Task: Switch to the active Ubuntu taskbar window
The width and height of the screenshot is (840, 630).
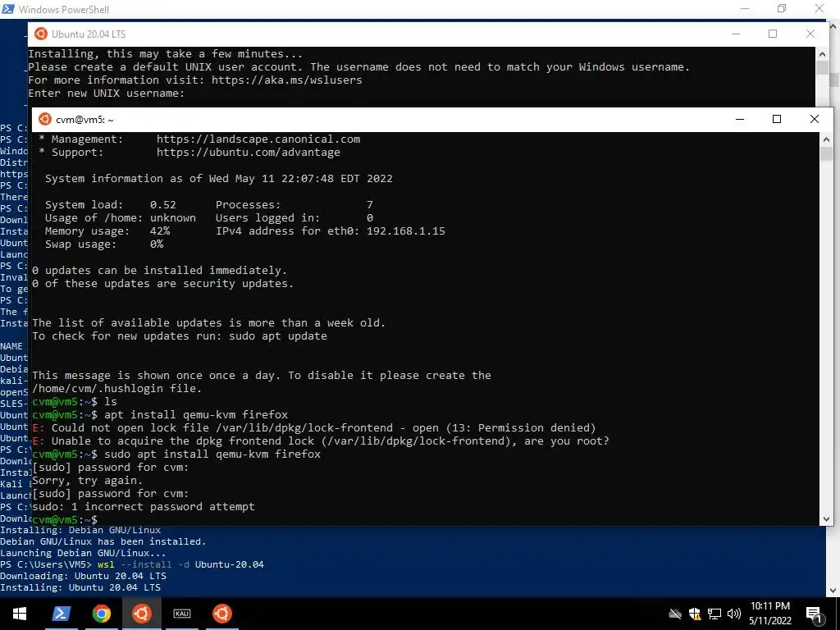Action: coord(142,614)
